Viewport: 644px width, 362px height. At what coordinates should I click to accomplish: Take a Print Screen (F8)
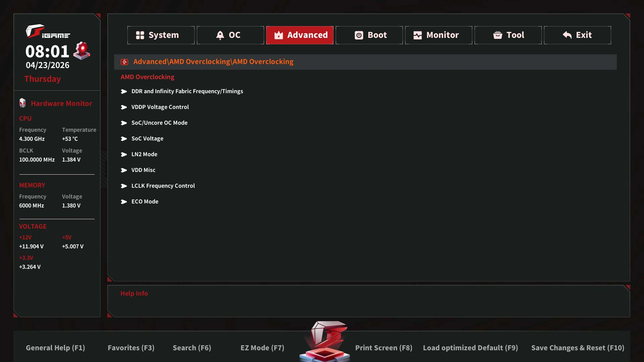coord(384,348)
